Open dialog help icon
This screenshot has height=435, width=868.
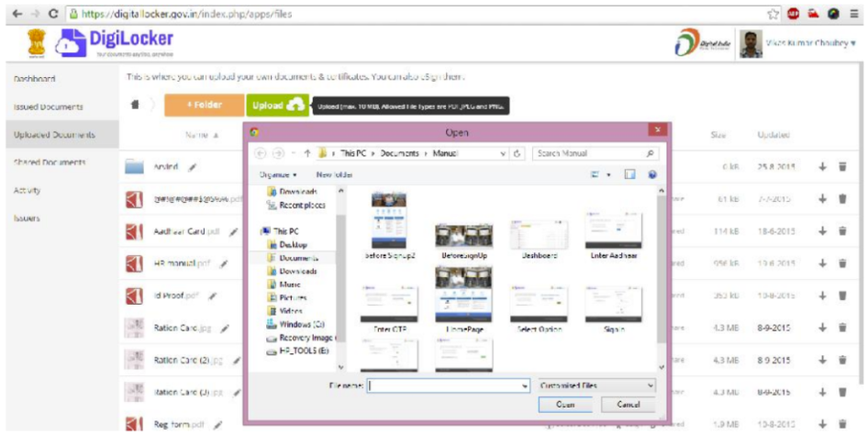[x=652, y=174]
